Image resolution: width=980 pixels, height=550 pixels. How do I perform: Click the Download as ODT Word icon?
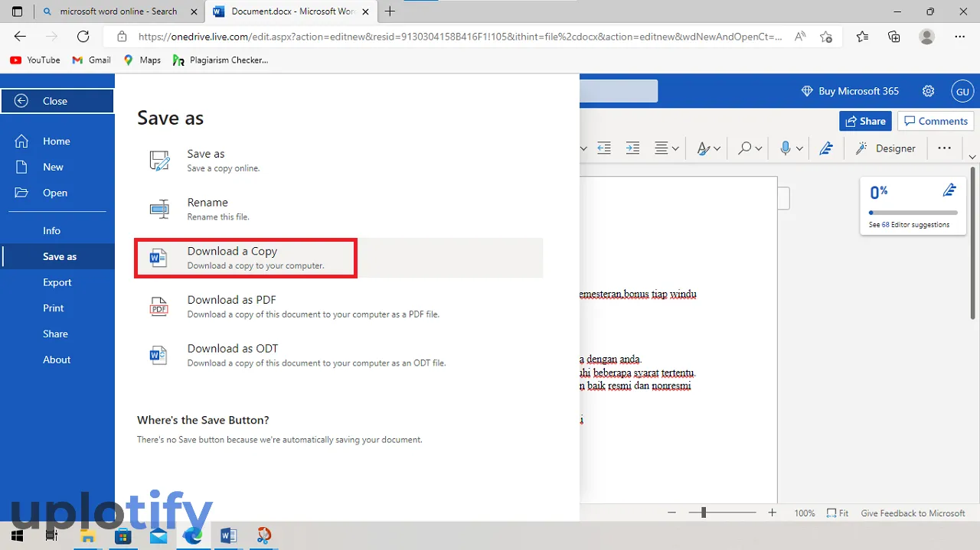158,355
